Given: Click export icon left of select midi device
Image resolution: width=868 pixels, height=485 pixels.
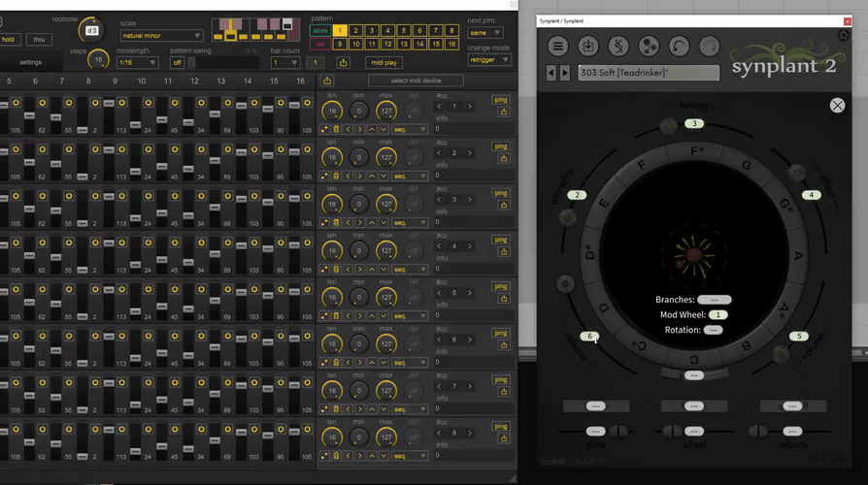Looking at the screenshot, I should (x=327, y=81).
